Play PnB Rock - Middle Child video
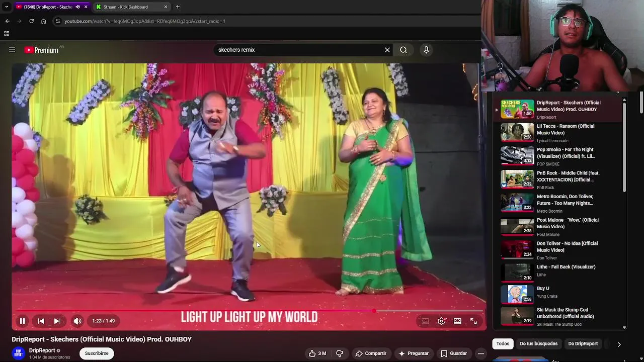This screenshot has height=362, width=644. 558,180
